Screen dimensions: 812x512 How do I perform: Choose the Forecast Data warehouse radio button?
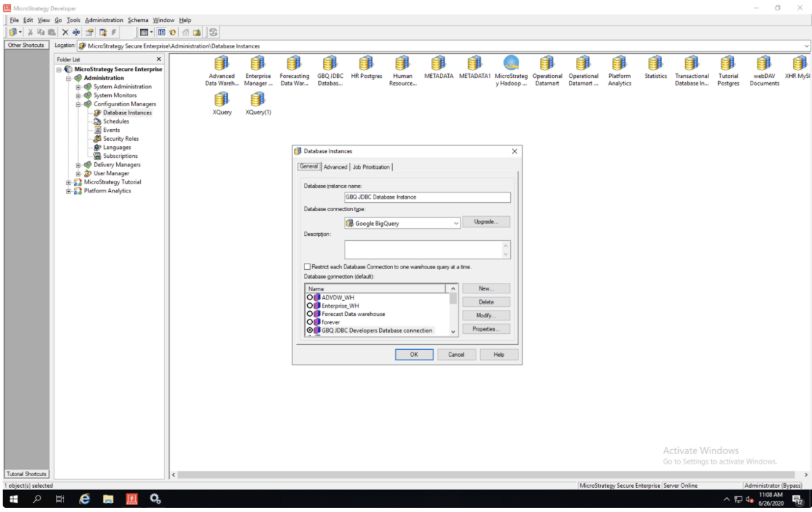click(x=310, y=314)
